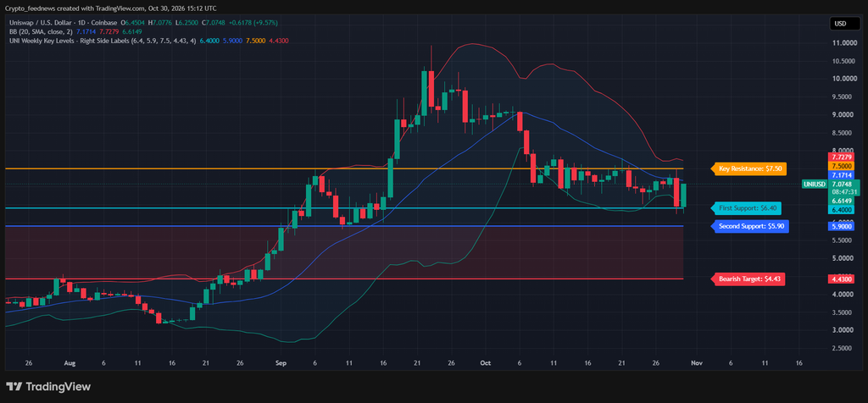Click the TradingView logo

[x=48, y=386]
